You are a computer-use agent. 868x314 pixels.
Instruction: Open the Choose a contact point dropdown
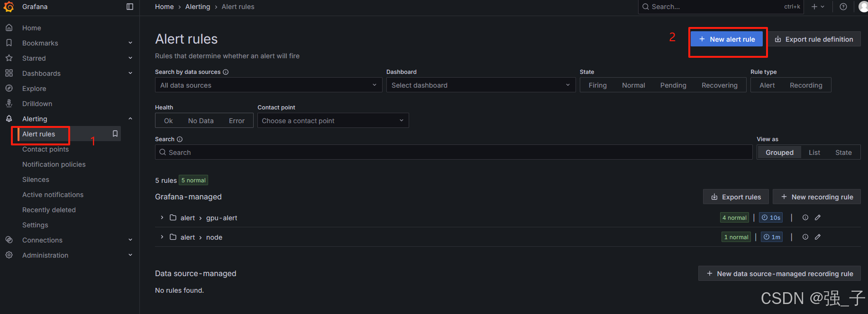tap(333, 121)
